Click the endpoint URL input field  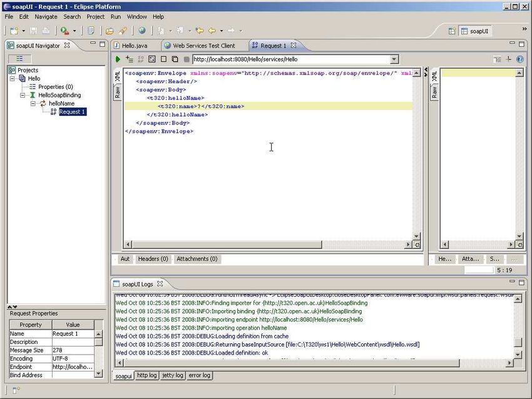(292, 59)
